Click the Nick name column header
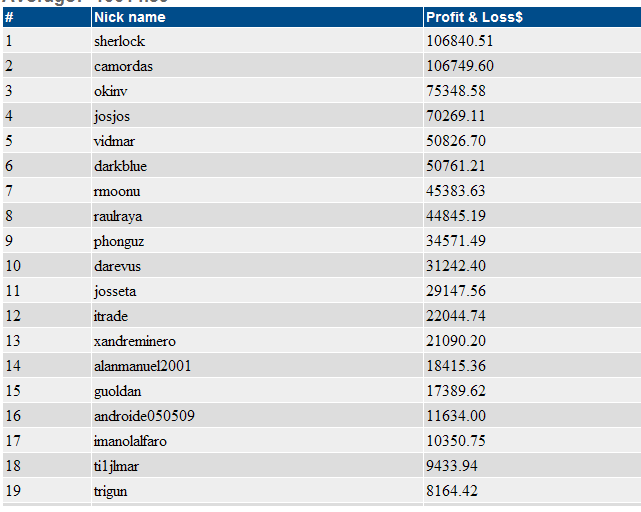This screenshot has width=641, height=512. 130,17
